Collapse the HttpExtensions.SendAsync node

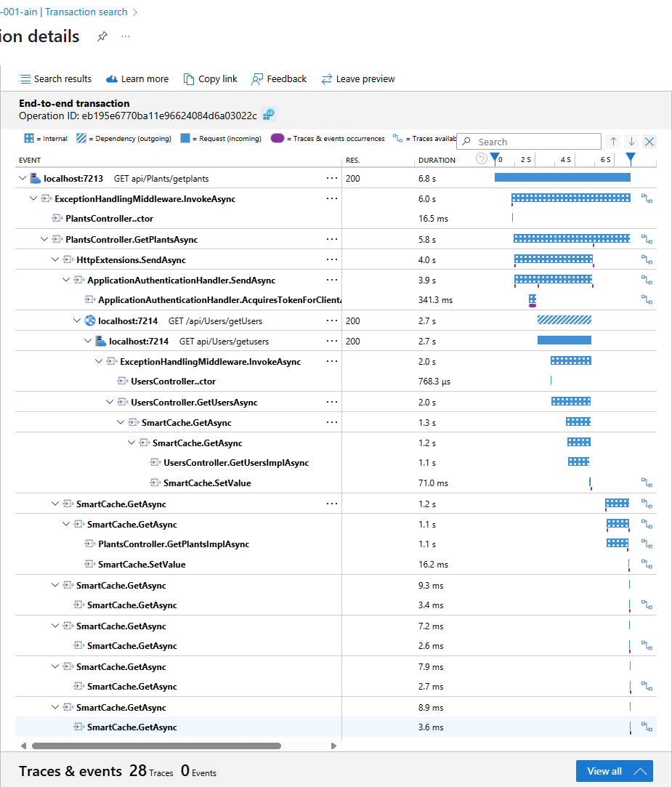(55, 259)
